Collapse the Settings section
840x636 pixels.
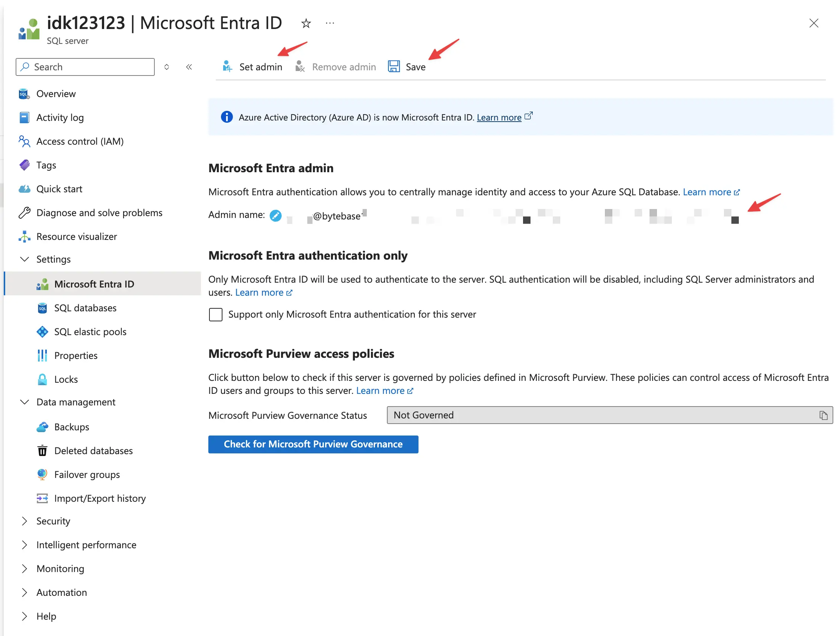pyautogui.click(x=24, y=259)
